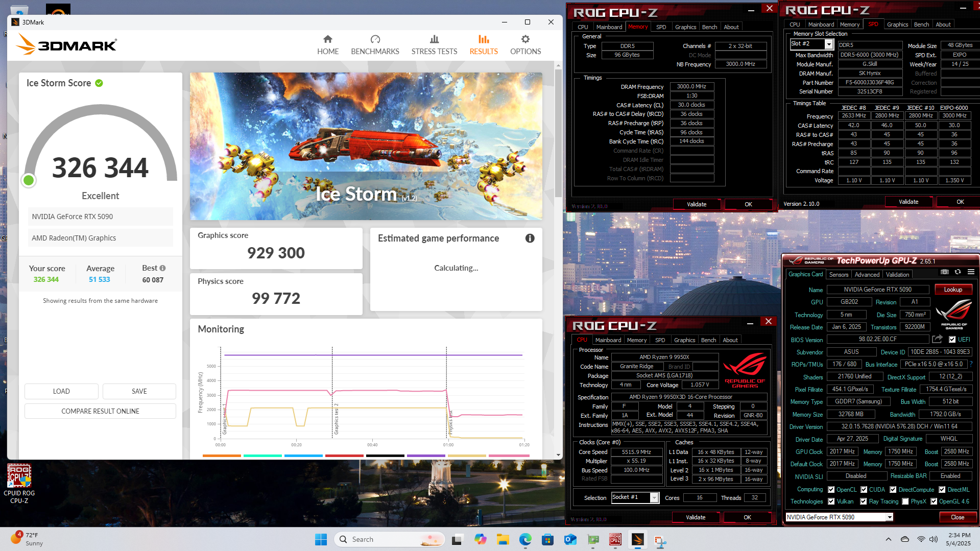
Task: Click the Bus Interface question mark in GPU-Z
Action: tap(971, 364)
